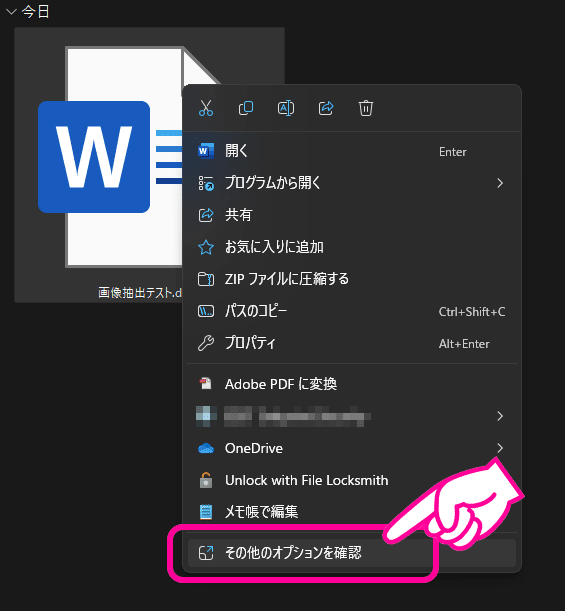Click the Share icon in top row
The image size is (565, 611).
(x=326, y=108)
